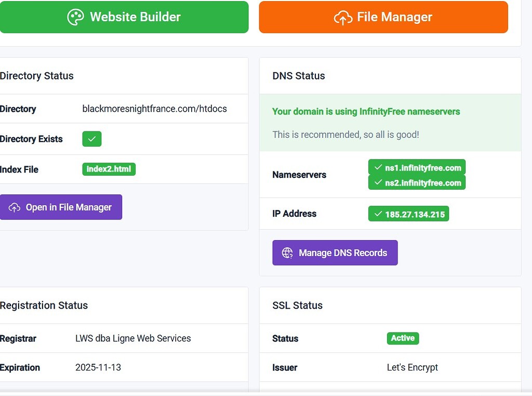The image size is (532, 396).
Task: Click the green Directory Exists checkmark
Action: [x=91, y=139]
